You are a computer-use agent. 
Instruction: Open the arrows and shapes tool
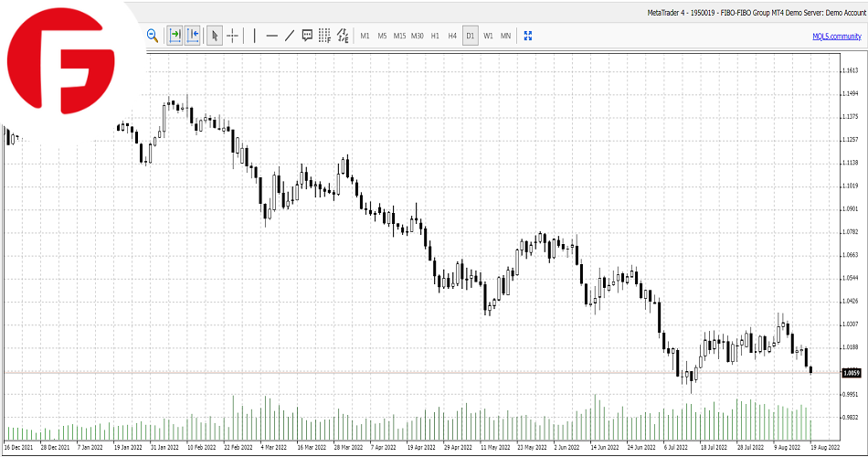[343, 36]
